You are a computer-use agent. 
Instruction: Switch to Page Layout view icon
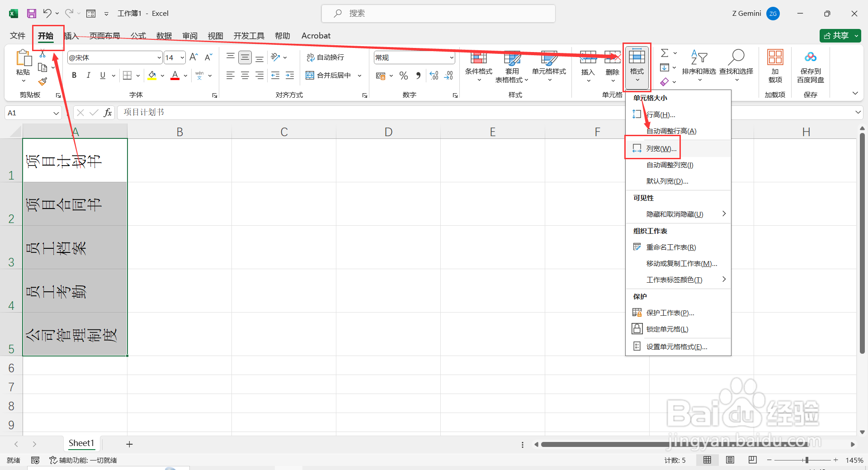coord(730,460)
